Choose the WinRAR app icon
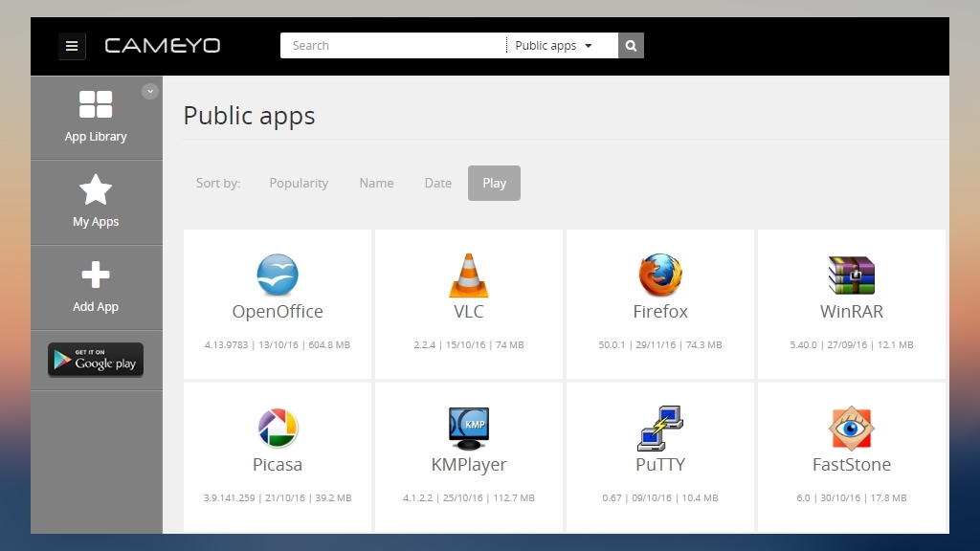The width and height of the screenshot is (980, 551). [x=851, y=275]
